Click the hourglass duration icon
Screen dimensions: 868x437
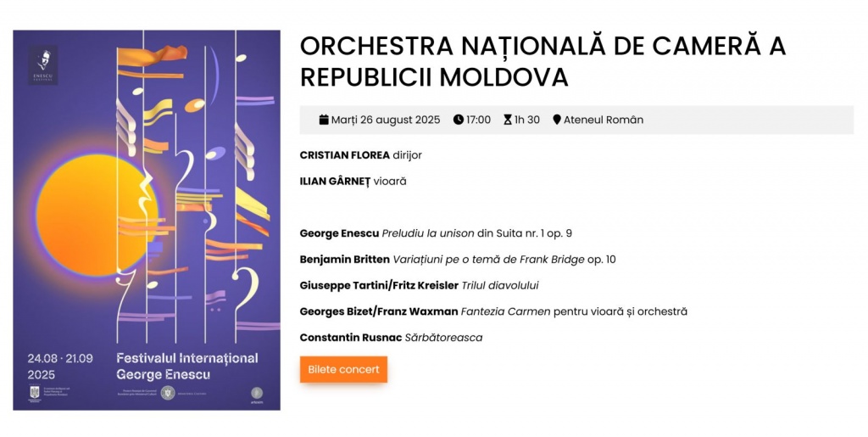508,120
